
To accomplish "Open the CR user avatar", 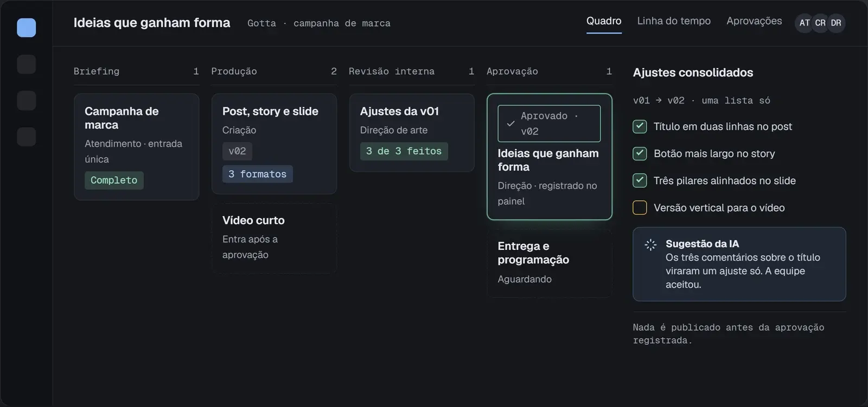I will pyautogui.click(x=820, y=23).
